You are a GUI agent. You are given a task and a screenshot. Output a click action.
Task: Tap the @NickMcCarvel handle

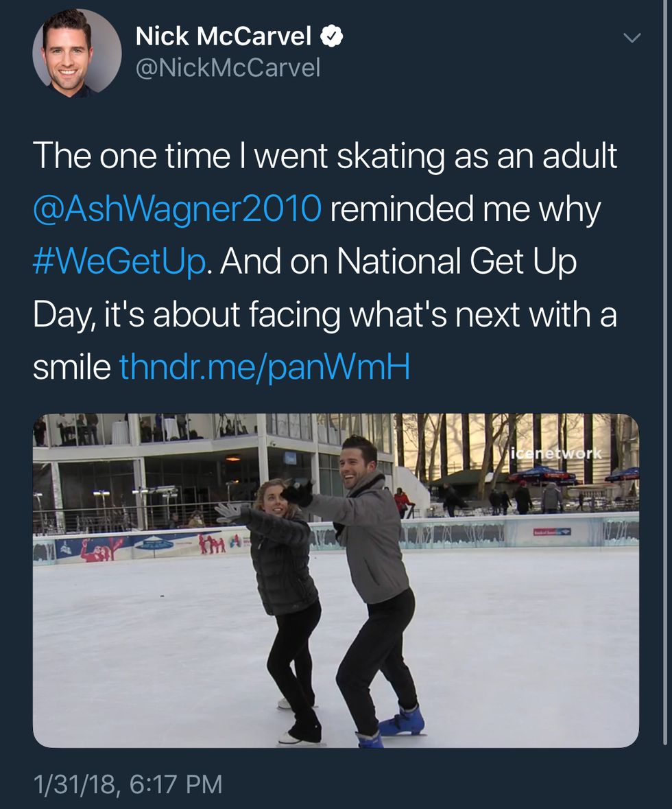point(228,68)
